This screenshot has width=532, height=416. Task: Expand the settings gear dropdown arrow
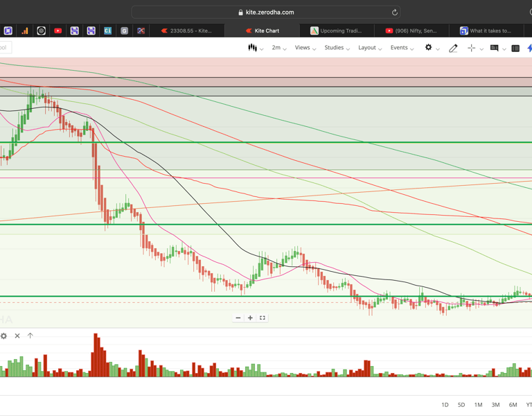click(x=438, y=49)
